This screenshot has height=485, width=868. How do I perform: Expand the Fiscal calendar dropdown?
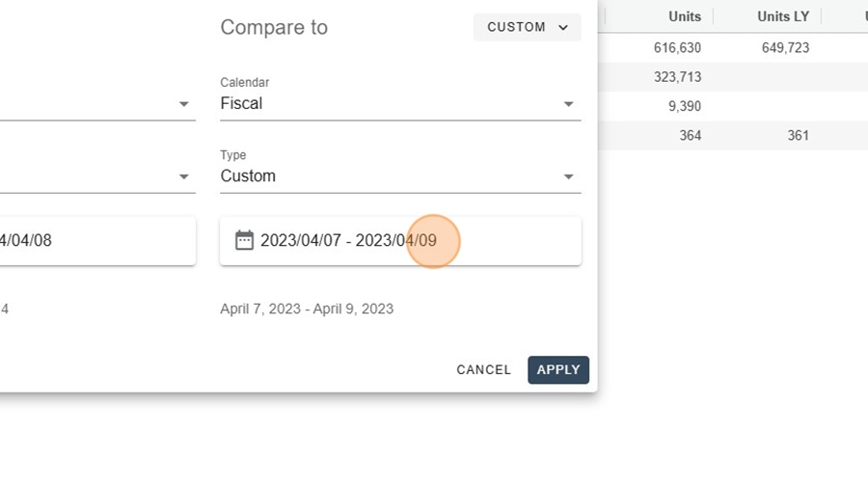(400, 103)
